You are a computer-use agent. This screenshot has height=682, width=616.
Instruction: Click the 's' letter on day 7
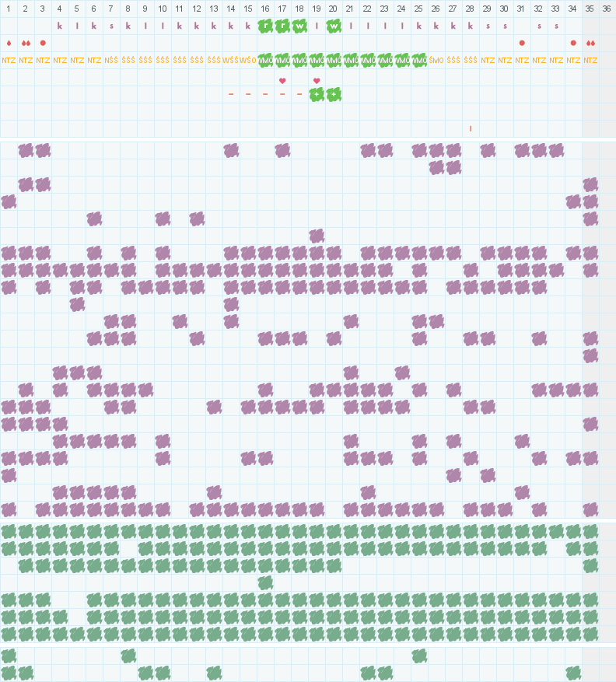point(111,26)
